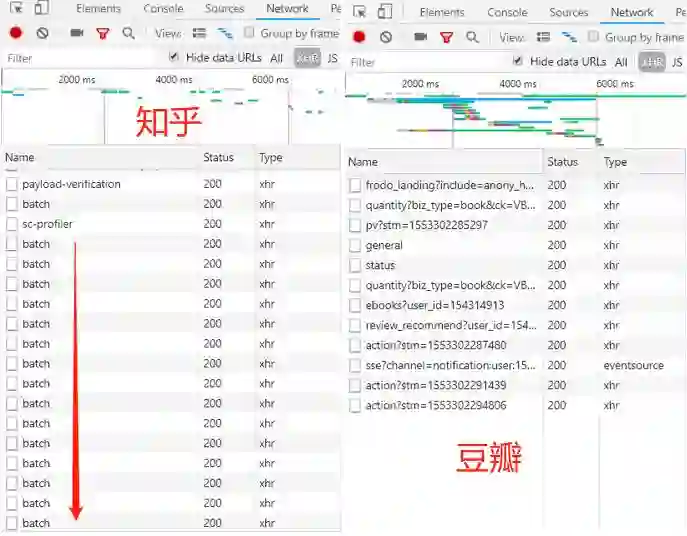This screenshot has height=536, width=687.
Task: Focus the Filter input in left panel
Action: pyautogui.click(x=83, y=58)
